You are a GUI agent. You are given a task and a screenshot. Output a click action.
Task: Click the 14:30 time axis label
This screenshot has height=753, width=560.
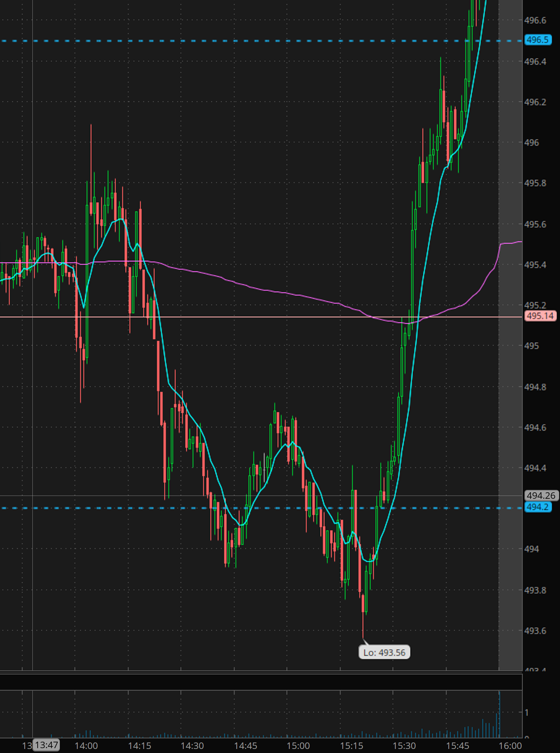point(192,746)
